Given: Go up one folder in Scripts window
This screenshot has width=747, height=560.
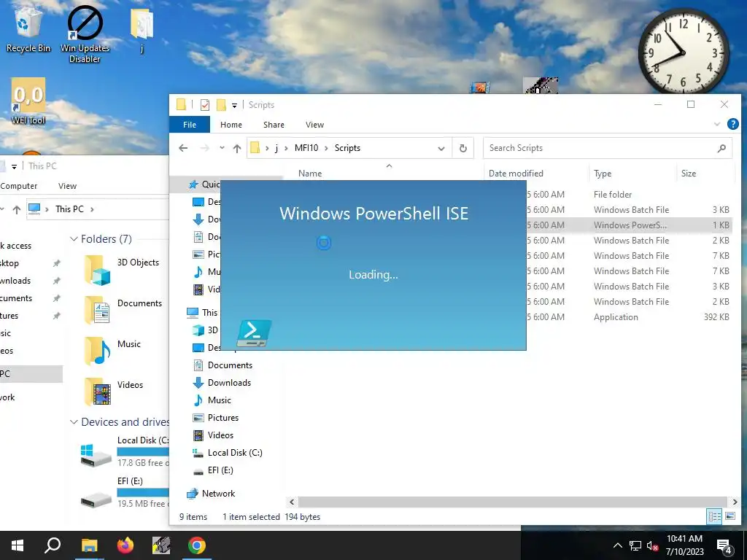Looking at the screenshot, I should coord(237,148).
